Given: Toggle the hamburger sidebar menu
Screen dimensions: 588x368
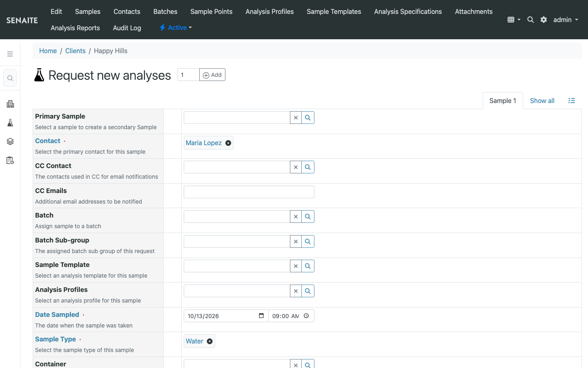Looking at the screenshot, I should tap(10, 54).
